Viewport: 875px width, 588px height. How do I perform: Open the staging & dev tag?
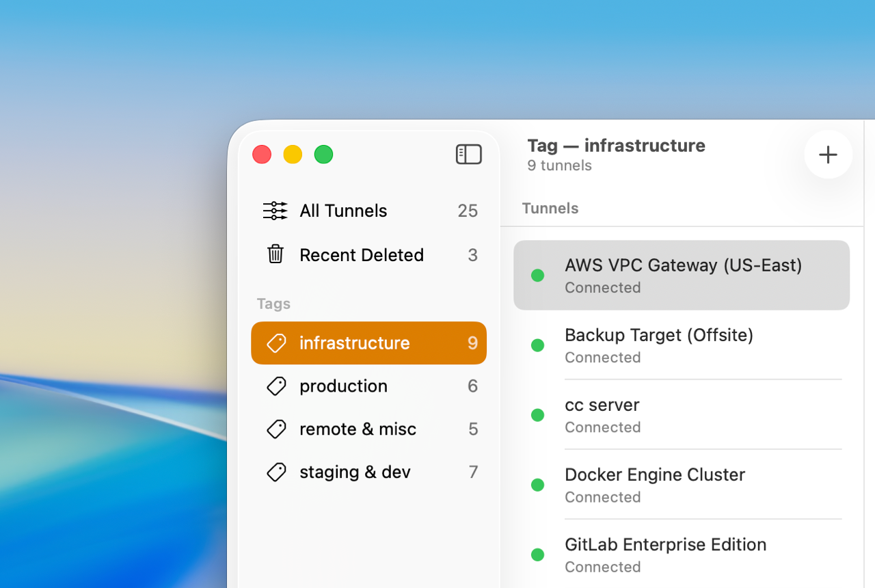[x=369, y=472]
